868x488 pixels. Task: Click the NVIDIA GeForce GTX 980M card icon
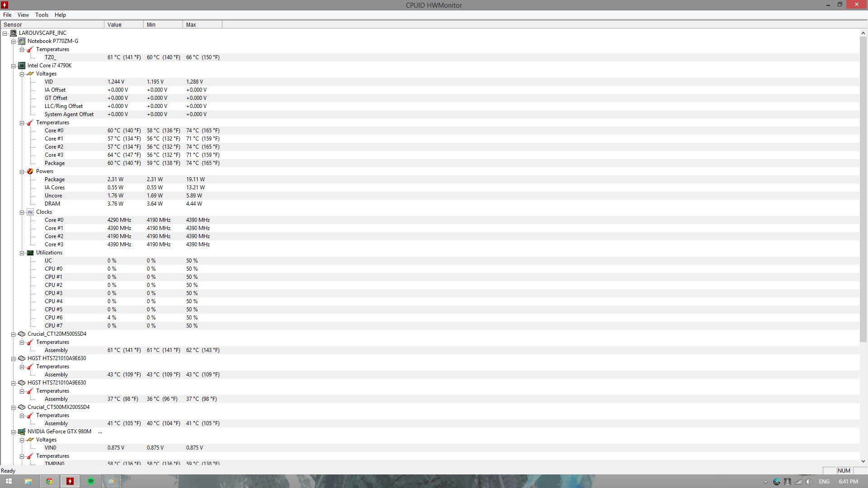(x=22, y=432)
